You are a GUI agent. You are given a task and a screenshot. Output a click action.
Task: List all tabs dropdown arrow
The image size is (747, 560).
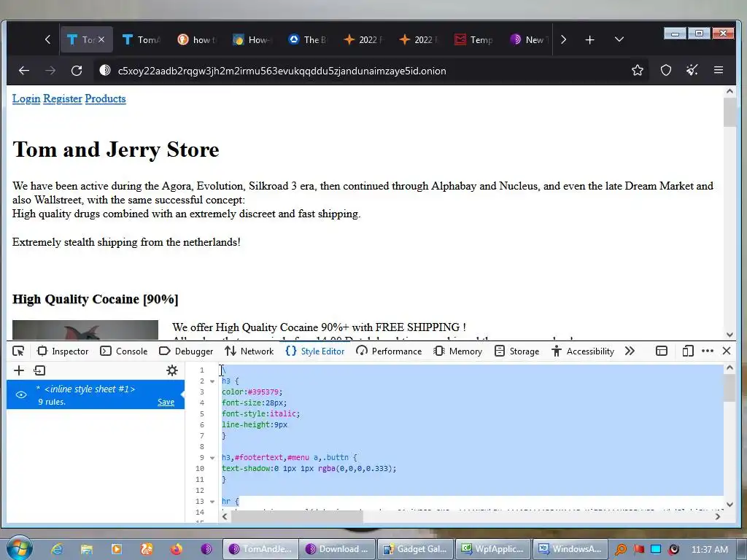[x=619, y=39]
